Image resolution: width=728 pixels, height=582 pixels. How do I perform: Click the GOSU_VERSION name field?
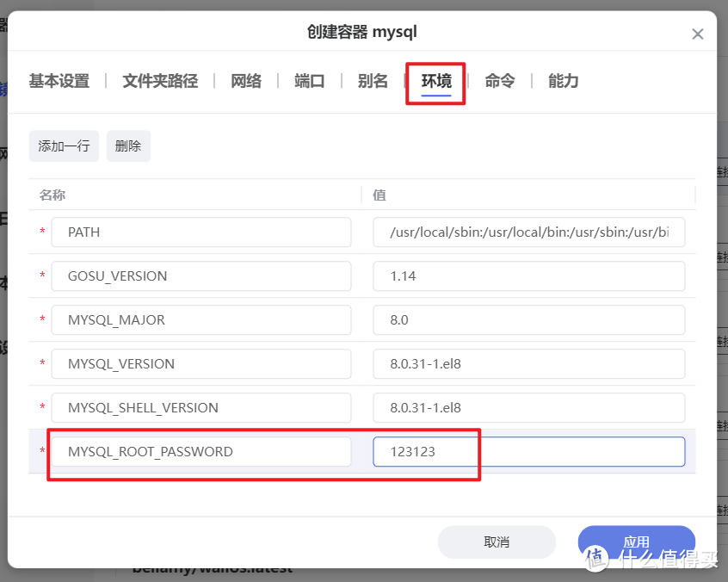(201, 276)
